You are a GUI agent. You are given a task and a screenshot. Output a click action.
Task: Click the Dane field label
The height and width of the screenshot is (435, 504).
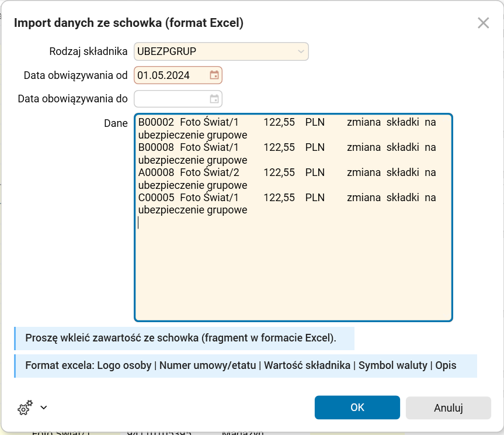(115, 123)
